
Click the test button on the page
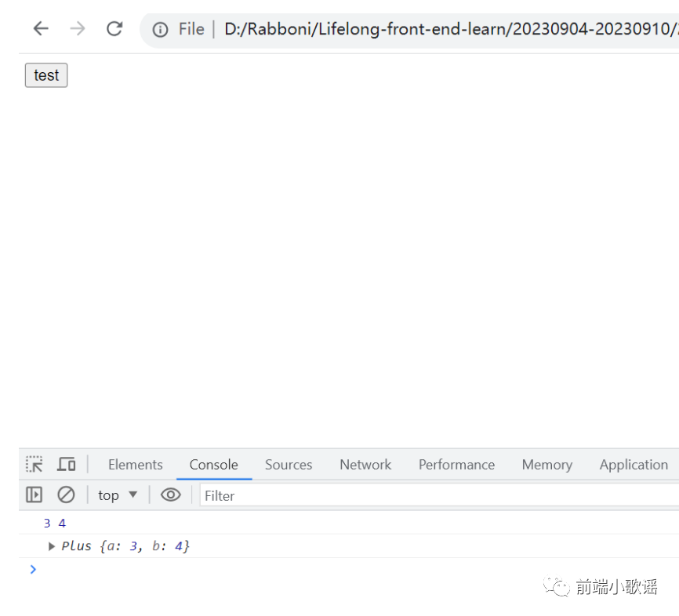(x=45, y=74)
